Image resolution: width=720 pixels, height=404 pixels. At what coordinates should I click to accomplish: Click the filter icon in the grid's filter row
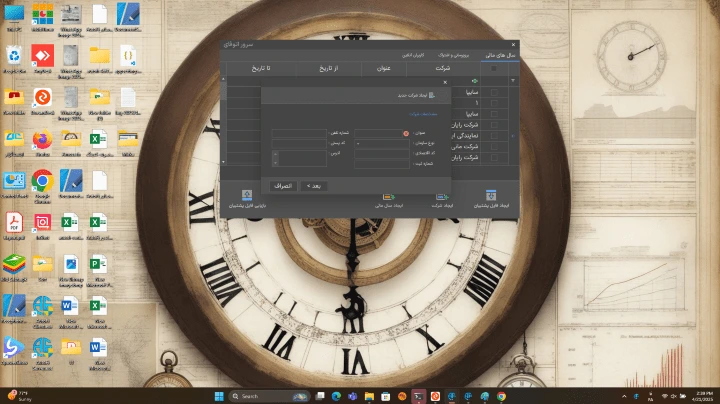(513, 81)
